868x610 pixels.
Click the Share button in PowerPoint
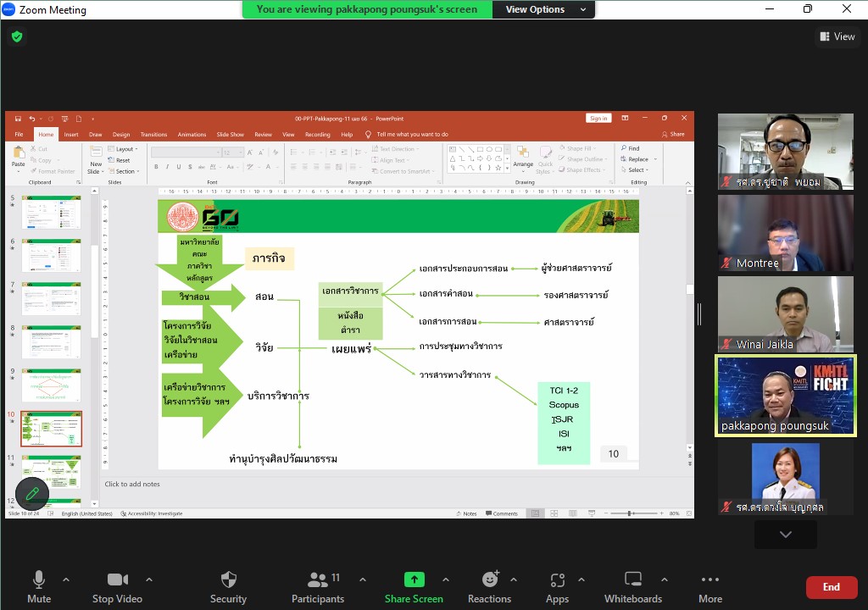click(673, 134)
